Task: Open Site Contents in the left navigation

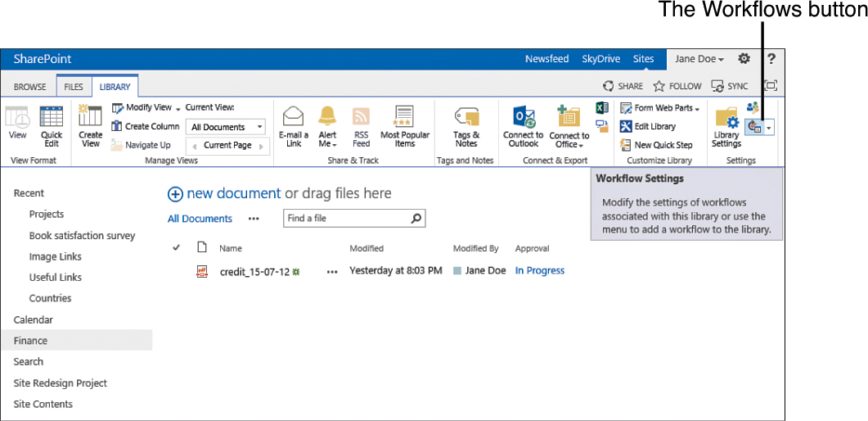Action: pyautogui.click(x=43, y=404)
